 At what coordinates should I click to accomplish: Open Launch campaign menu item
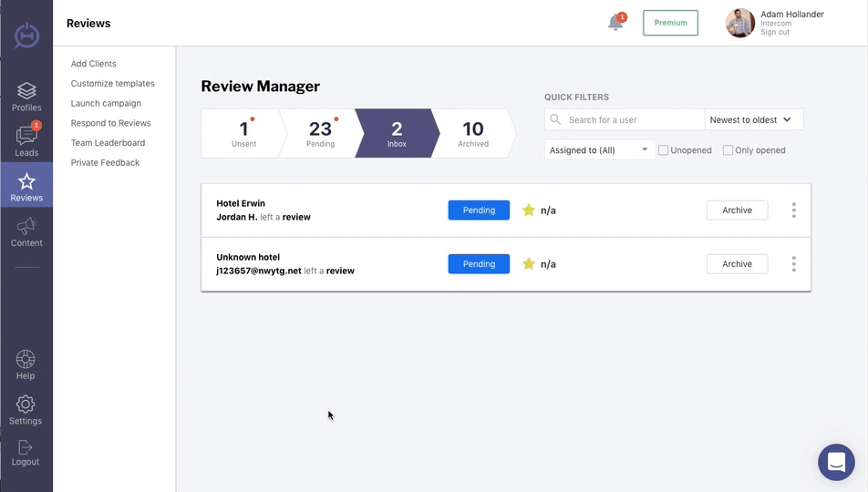(106, 104)
